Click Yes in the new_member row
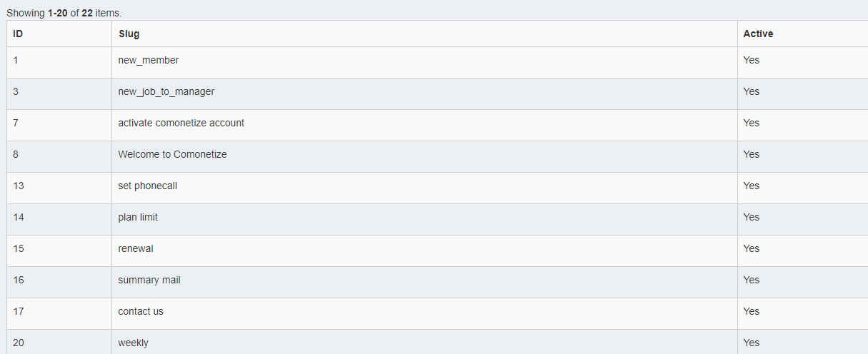868x354 pixels. coord(751,60)
